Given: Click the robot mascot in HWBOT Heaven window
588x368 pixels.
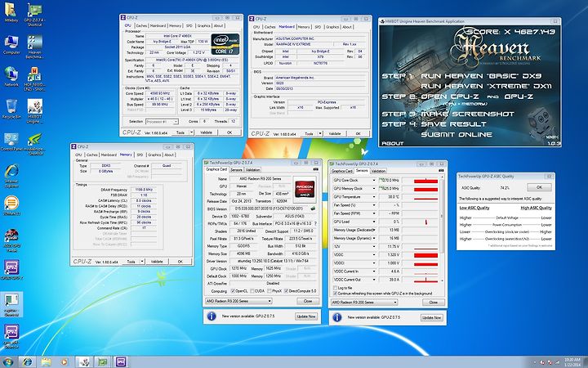Looking at the screenshot, I should [540, 122].
